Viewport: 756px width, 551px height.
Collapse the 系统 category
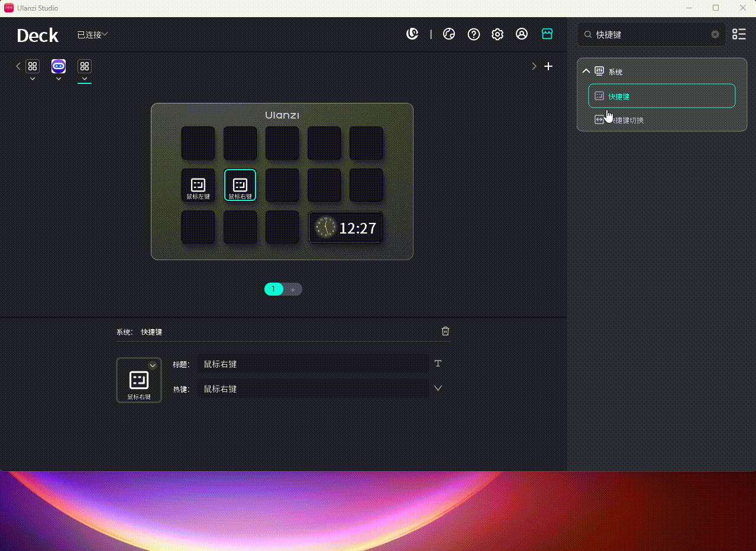coord(586,72)
